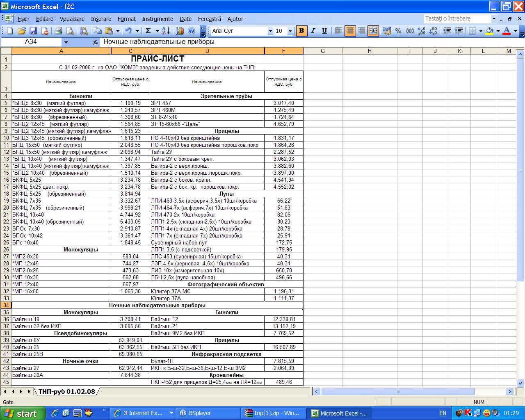
Task: Open the Date menu
Action: coord(185,19)
